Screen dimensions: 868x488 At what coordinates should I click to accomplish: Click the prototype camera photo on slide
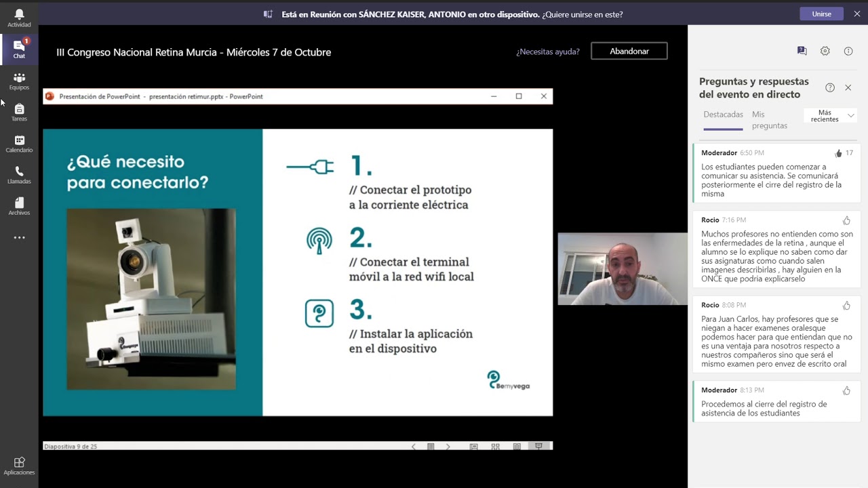[151, 299]
